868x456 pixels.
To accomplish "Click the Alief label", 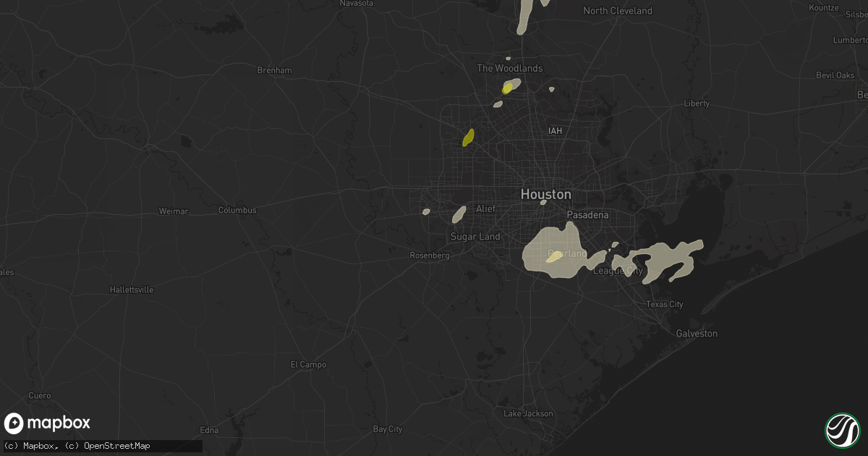I will click(x=485, y=208).
